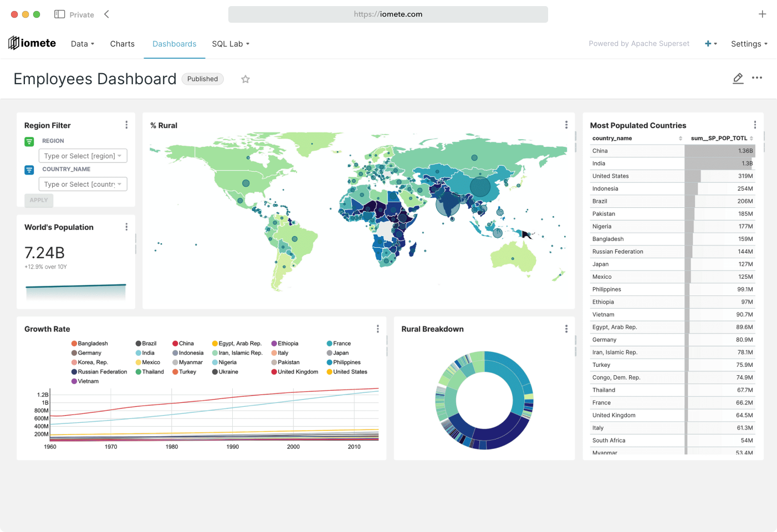Open the Type or Select country dropdown
This screenshot has width=777, height=532.
(x=83, y=183)
